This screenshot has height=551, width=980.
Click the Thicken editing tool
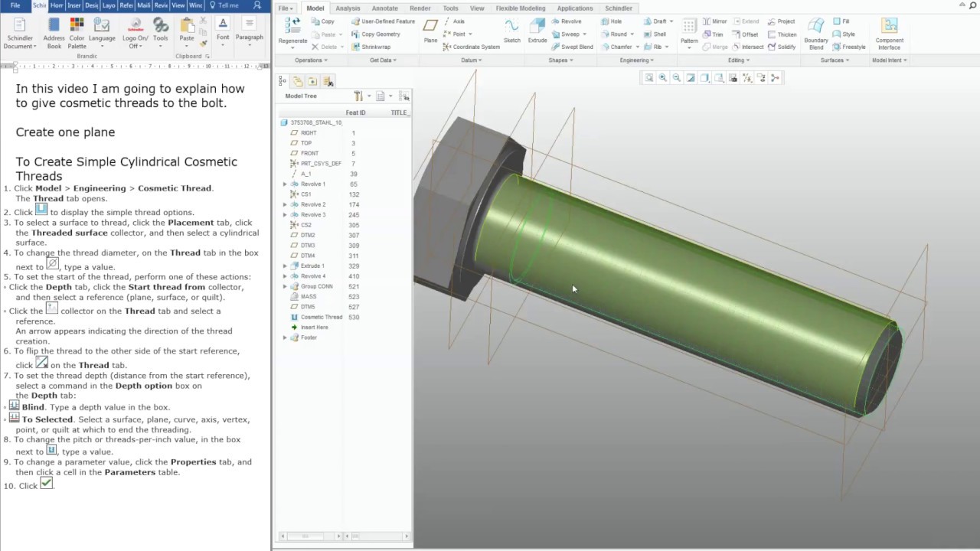(782, 34)
